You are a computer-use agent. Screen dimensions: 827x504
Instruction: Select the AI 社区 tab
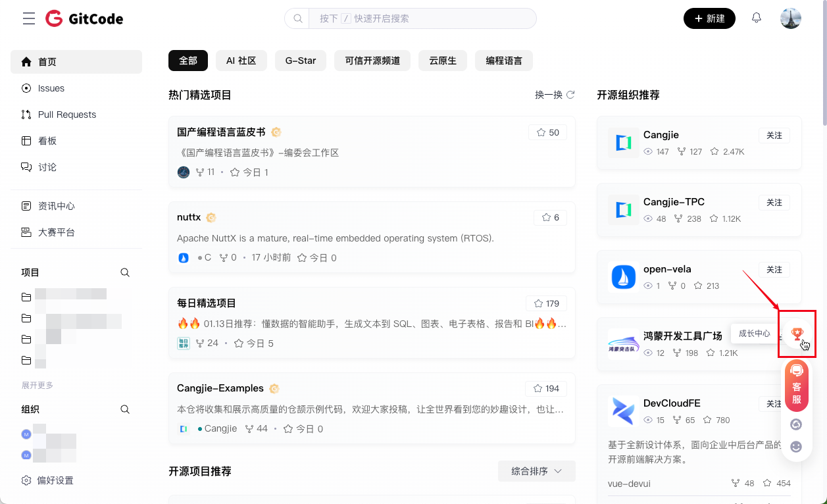[x=241, y=61]
